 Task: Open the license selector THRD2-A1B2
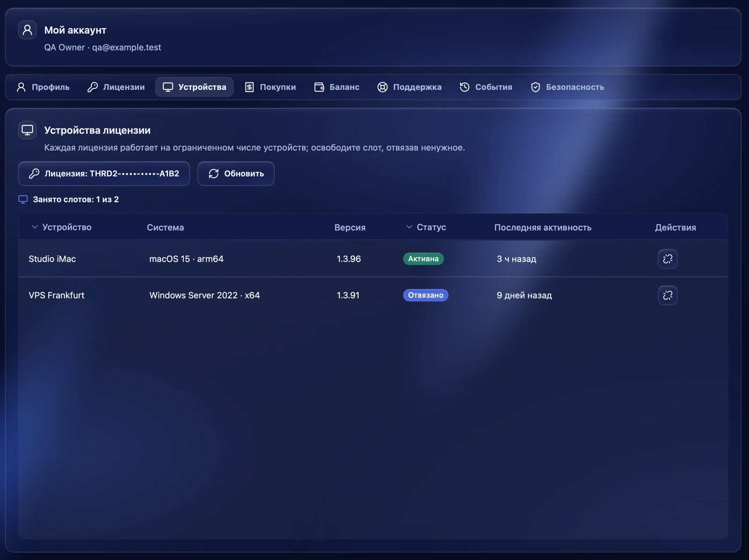(104, 174)
